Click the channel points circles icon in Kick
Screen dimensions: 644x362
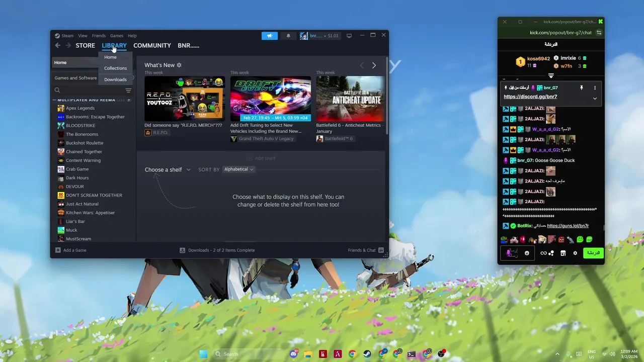[551, 253]
